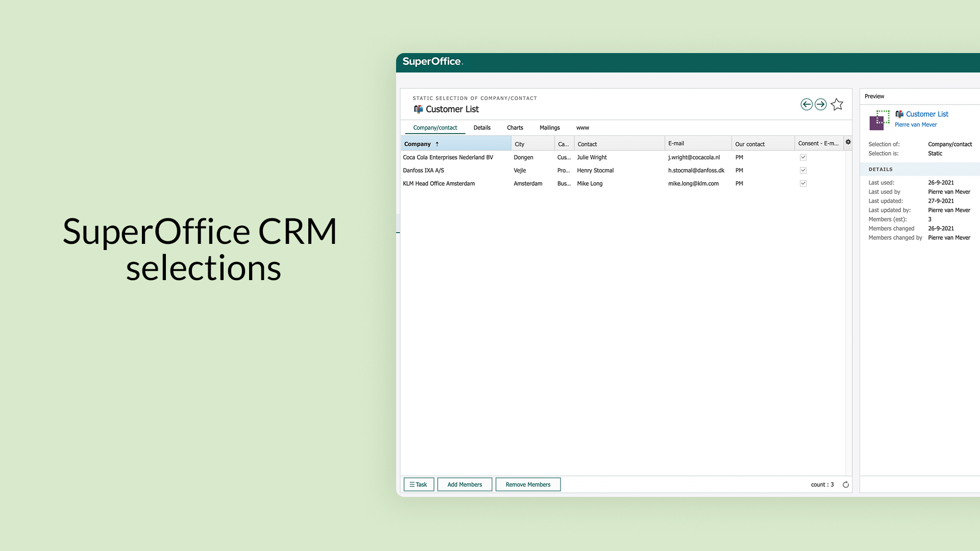Click contact Henry Stocmal

click(x=595, y=170)
